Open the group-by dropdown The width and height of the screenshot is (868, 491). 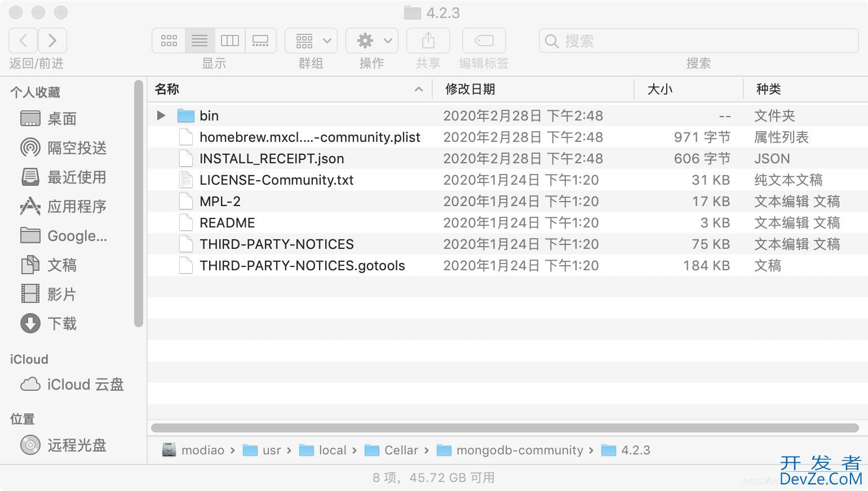point(311,41)
